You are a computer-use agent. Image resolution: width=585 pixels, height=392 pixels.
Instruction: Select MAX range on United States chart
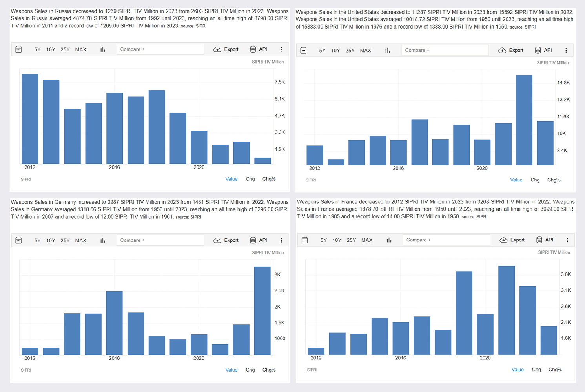[366, 50]
